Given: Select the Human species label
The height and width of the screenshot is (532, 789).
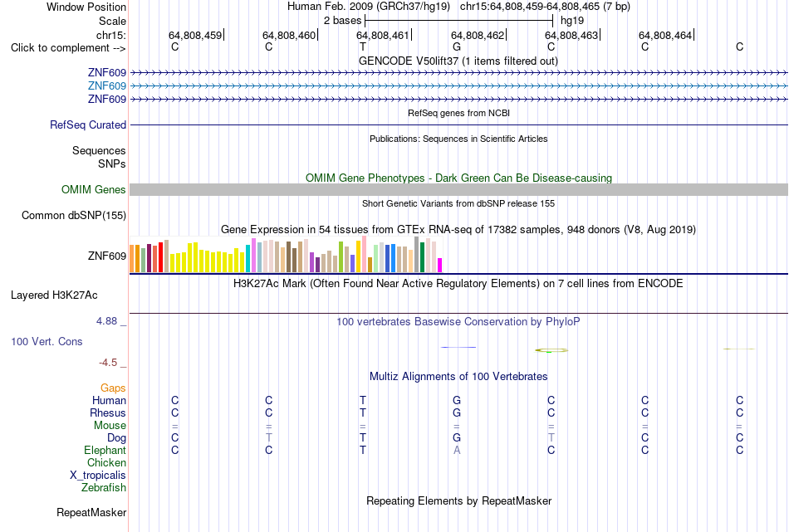Looking at the screenshot, I should click(109, 400).
